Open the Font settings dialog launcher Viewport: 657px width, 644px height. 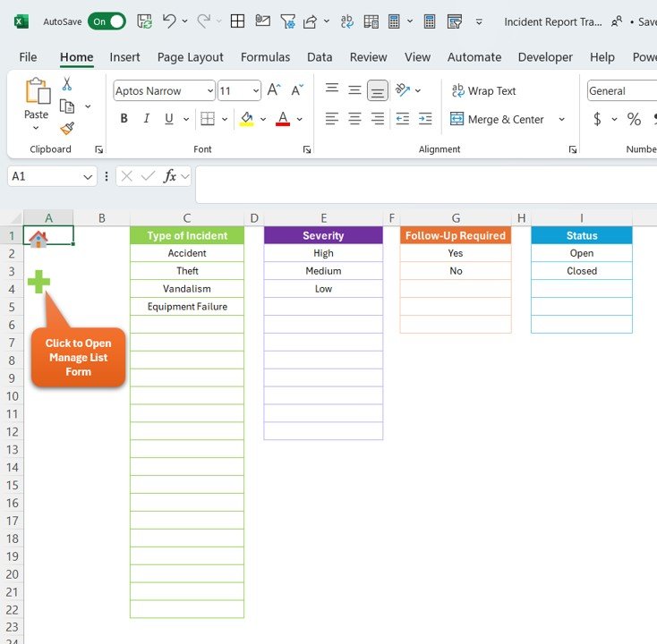pos(307,149)
